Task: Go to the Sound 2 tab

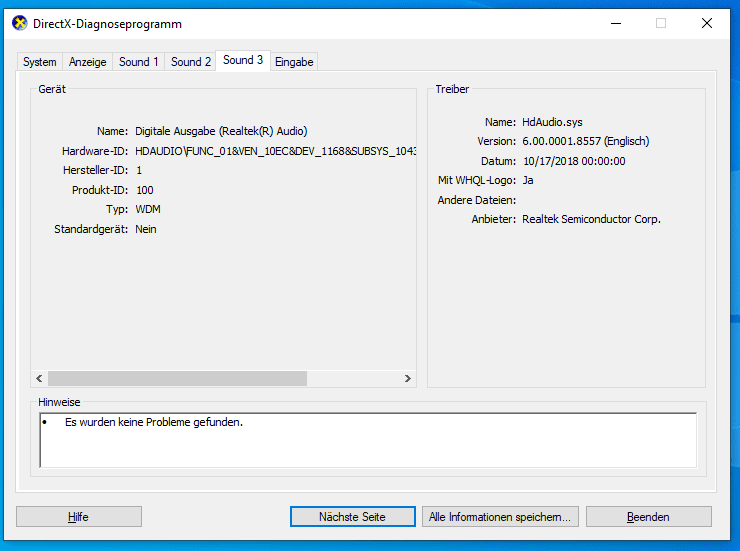Action: coord(191,62)
